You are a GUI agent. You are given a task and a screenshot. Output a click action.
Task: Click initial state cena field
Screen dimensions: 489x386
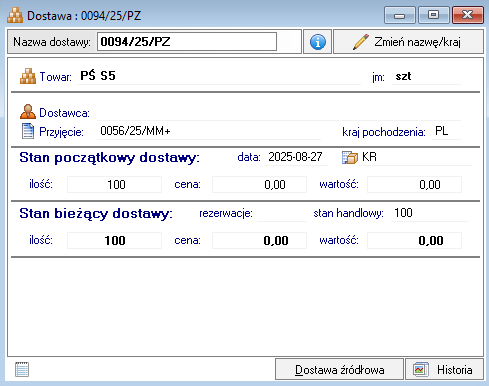(x=259, y=184)
